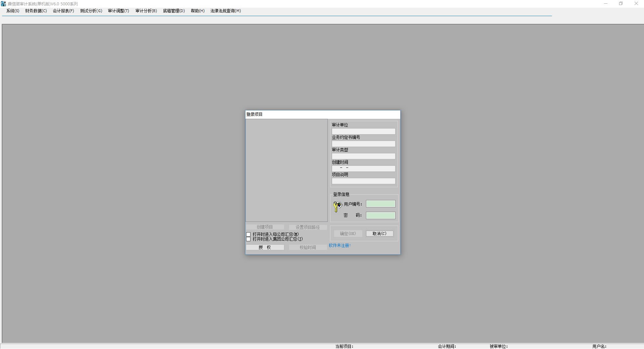The height and width of the screenshot is (349, 644).
Task: Click the 用户名 status bar entry
Action: (599, 346)
